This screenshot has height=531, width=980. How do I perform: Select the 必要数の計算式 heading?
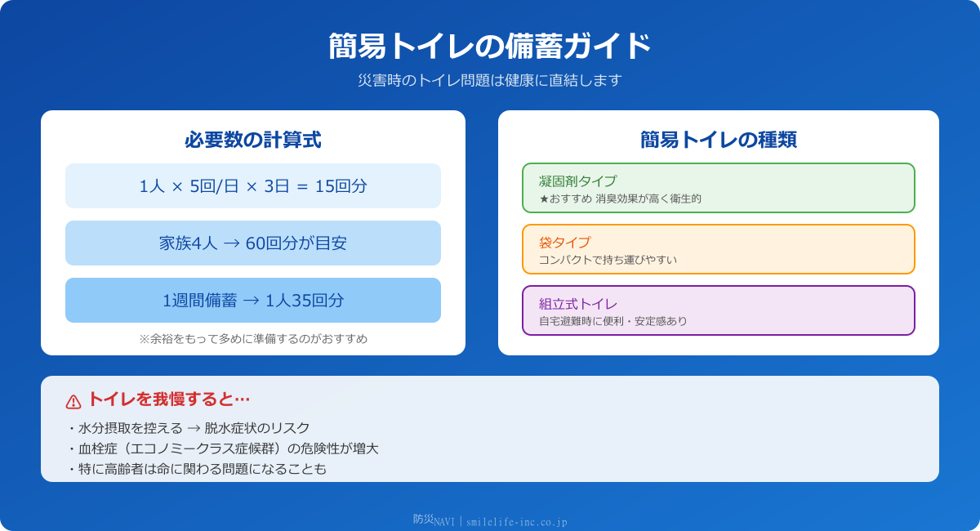[x=253, y=140]
